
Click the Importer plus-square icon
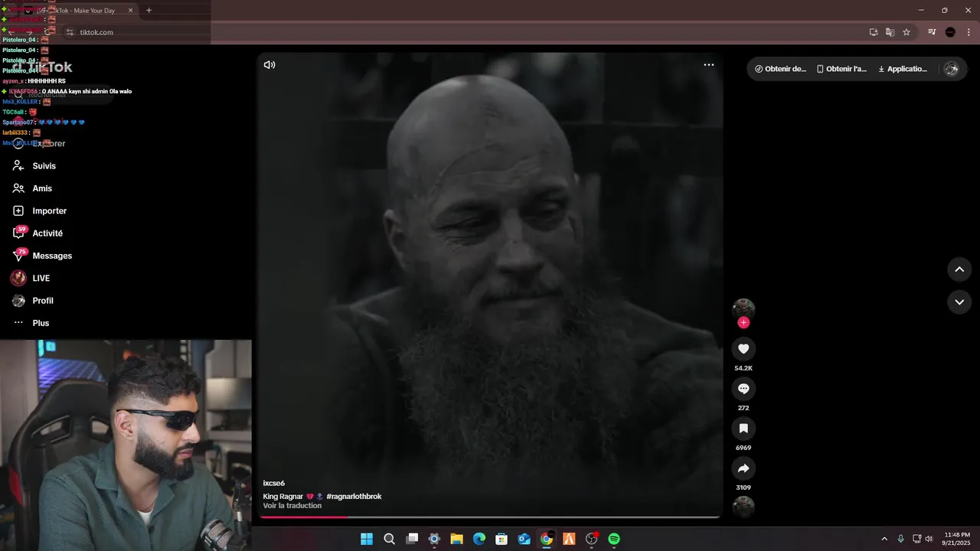pyautogui.click(x=18, y=210)
